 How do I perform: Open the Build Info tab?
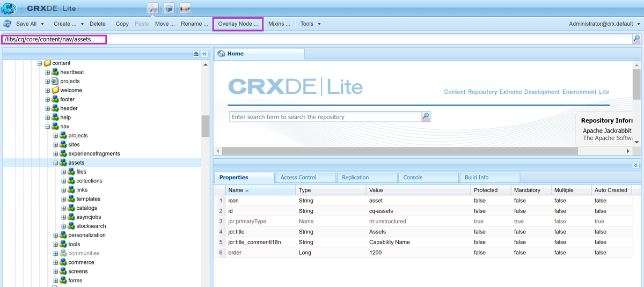click(x=489, y=177)
